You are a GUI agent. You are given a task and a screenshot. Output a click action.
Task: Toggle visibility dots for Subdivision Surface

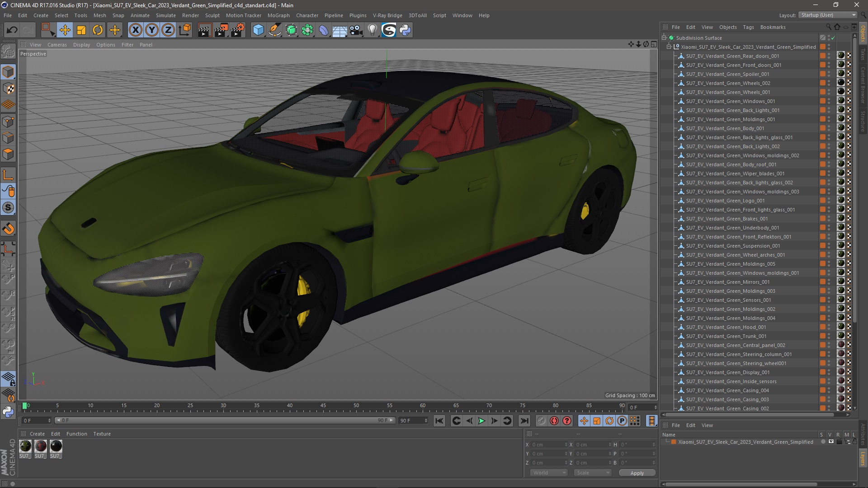click(x=829, y=38)
